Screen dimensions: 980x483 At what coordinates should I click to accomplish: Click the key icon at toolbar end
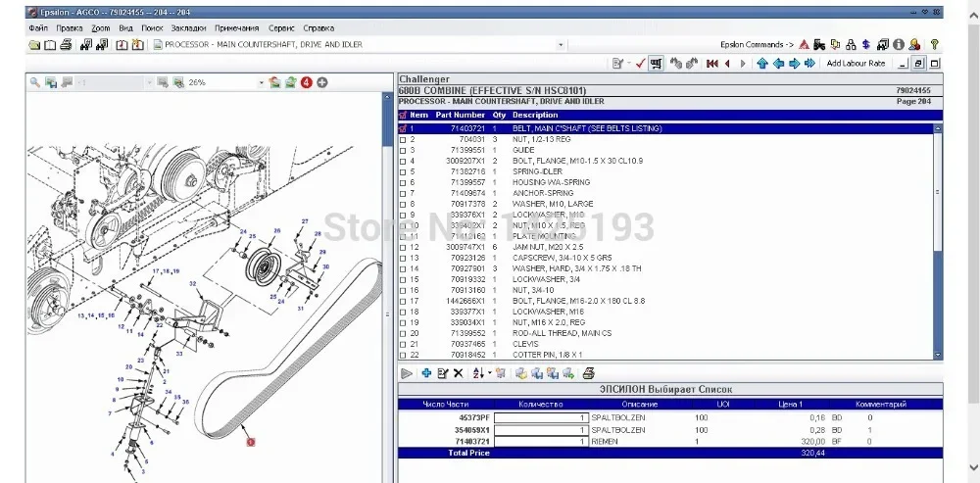(x=934, y=45)
